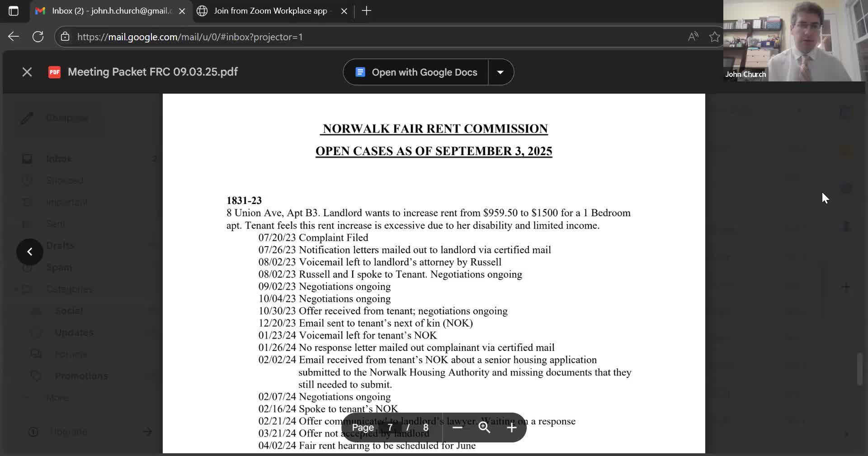868x456 pixels.
Task: Click the magnifier reset zoom icon
Action: [x=484, y=427]
